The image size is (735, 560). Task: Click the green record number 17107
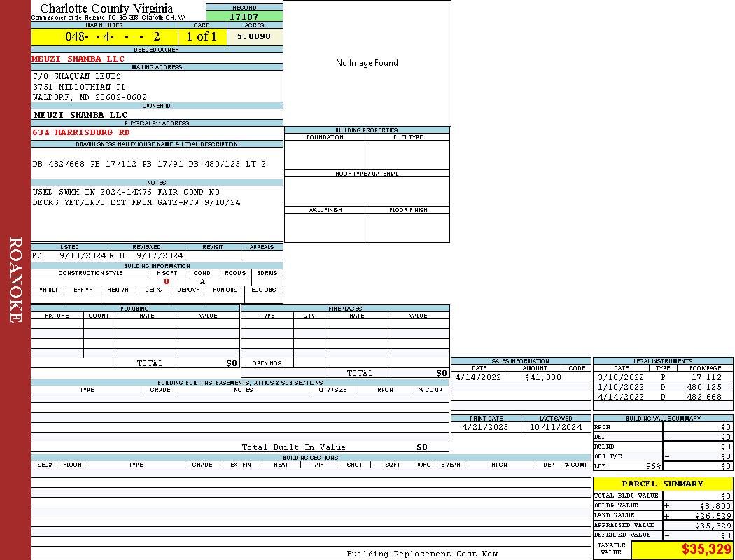pos(244,16)
